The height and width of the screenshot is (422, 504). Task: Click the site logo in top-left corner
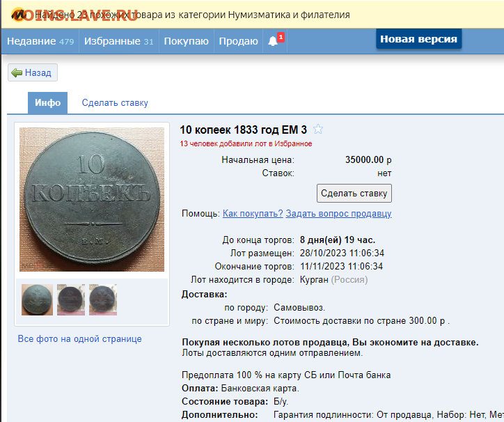18,15
